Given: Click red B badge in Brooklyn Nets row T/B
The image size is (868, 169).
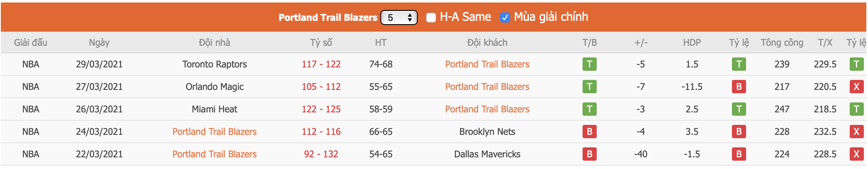Looking at the screenshot, I should 589,132.
